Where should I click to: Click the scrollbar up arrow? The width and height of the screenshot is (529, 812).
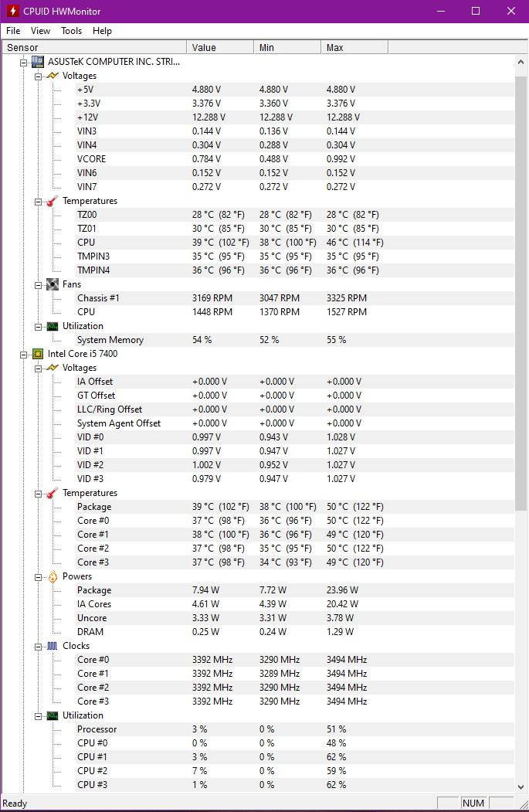click(x=521, y=62)
